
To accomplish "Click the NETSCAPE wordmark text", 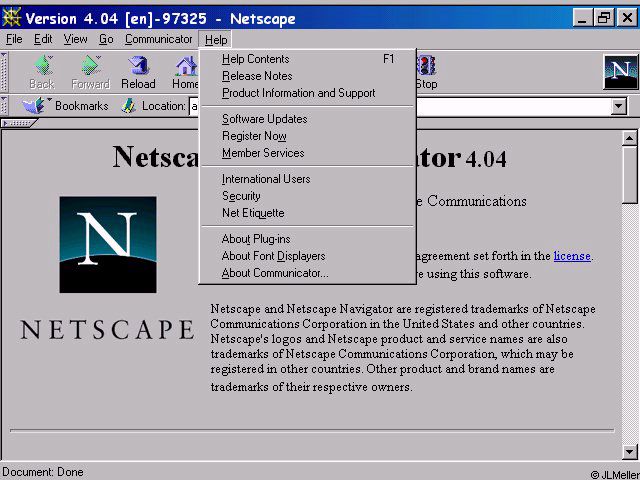I will pyautogui.click(x=107, y=330).
